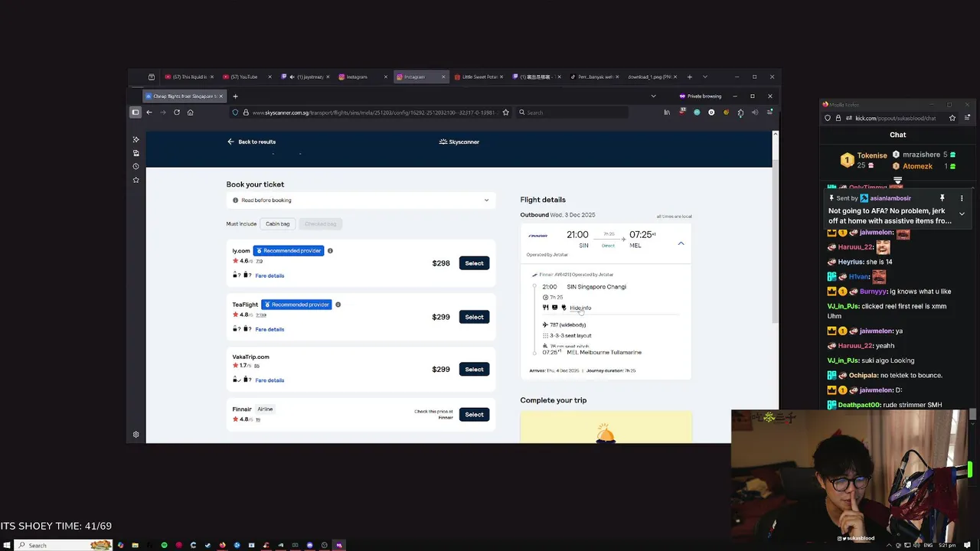This screenshot has width=980, height=551.
Task: Open a new tab in the background Firefox window
Action: click(x=689, y=77)
